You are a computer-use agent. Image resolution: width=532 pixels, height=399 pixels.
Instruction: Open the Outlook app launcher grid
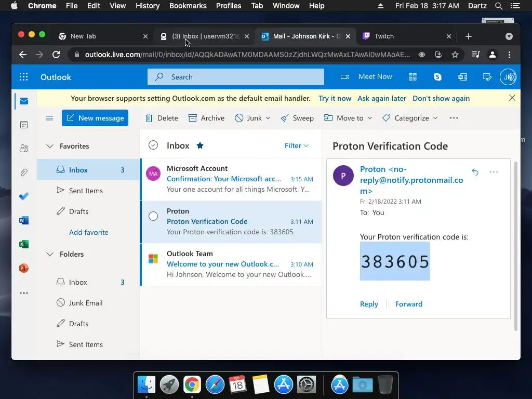tap(23, 77)
